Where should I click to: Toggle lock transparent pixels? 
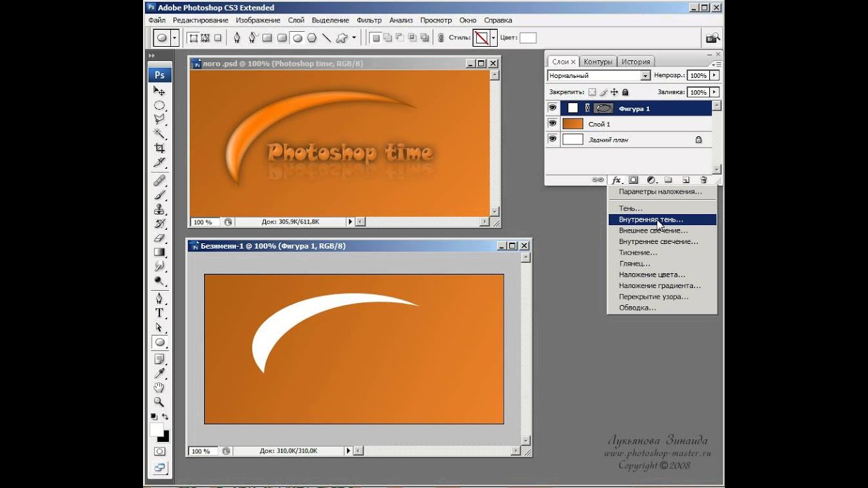592,92
